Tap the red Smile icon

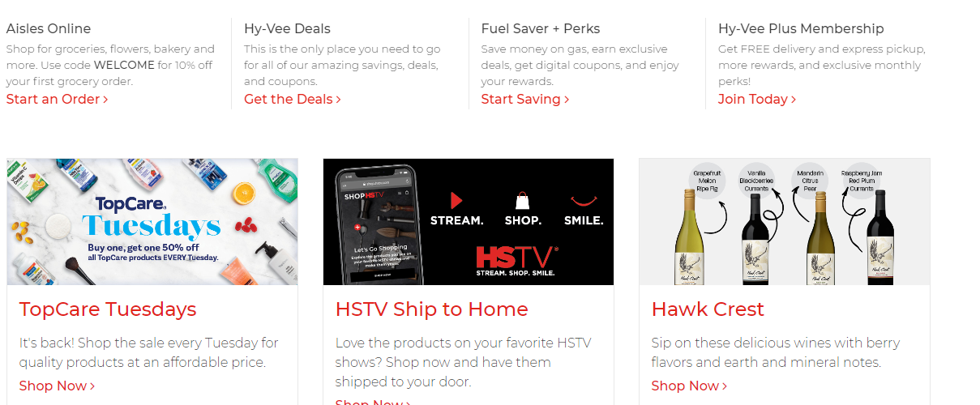[584, 201]
